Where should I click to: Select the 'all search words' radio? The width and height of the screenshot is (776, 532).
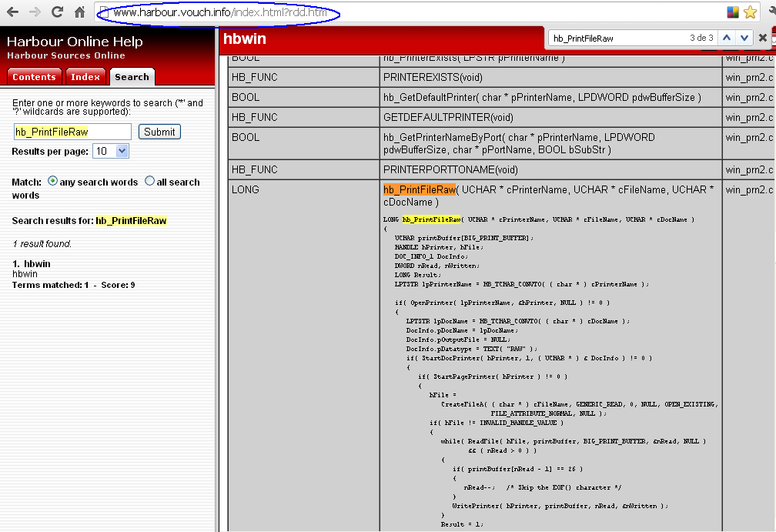149,182
